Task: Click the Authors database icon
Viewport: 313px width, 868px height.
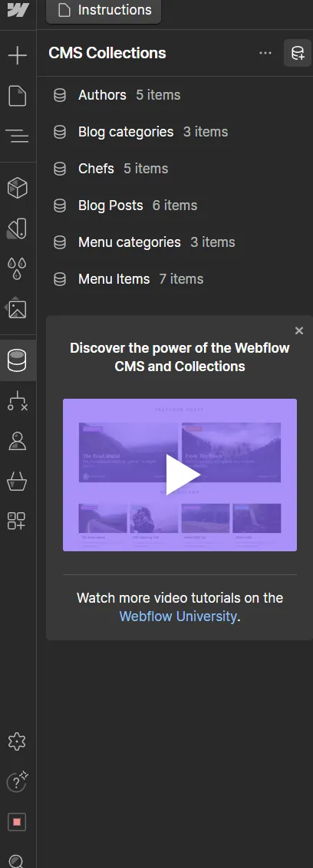Action: tap(60, 95)
